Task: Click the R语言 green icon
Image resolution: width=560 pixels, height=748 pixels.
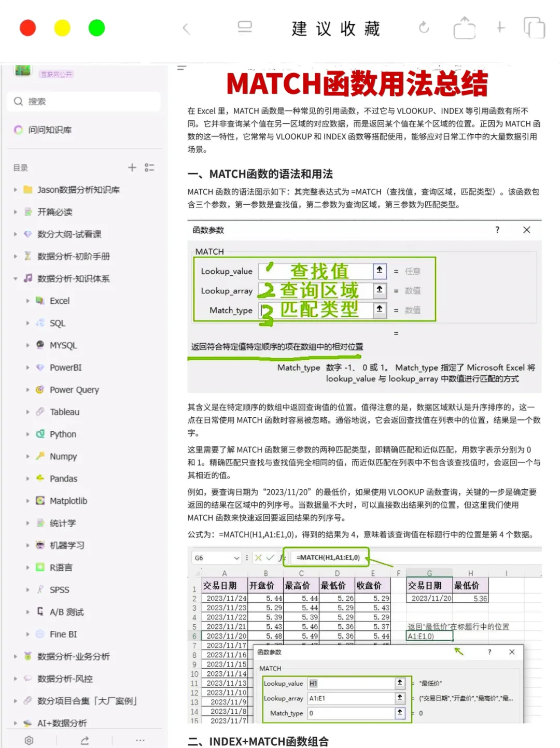Action: (40, 567)
